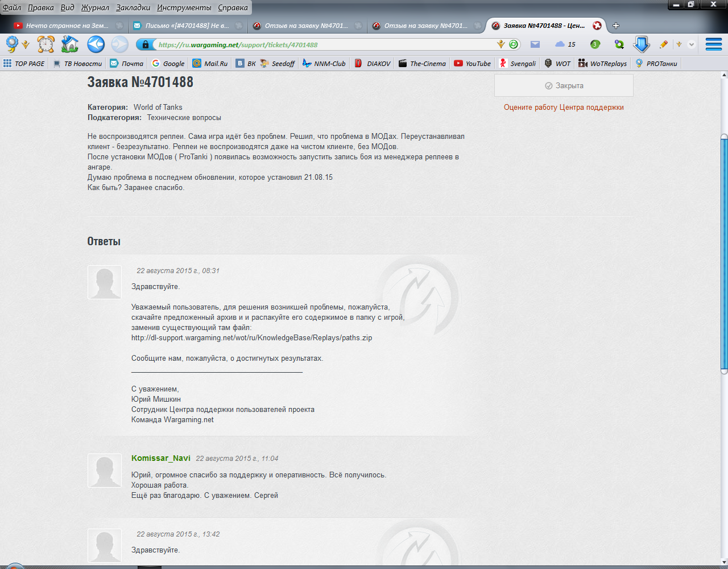Image resolution: width=728 pixels, height=569 pixels.
Task: Open the toolbar overflow chevron dropdown
Action: pyautogui.click(x=692, y=44)
